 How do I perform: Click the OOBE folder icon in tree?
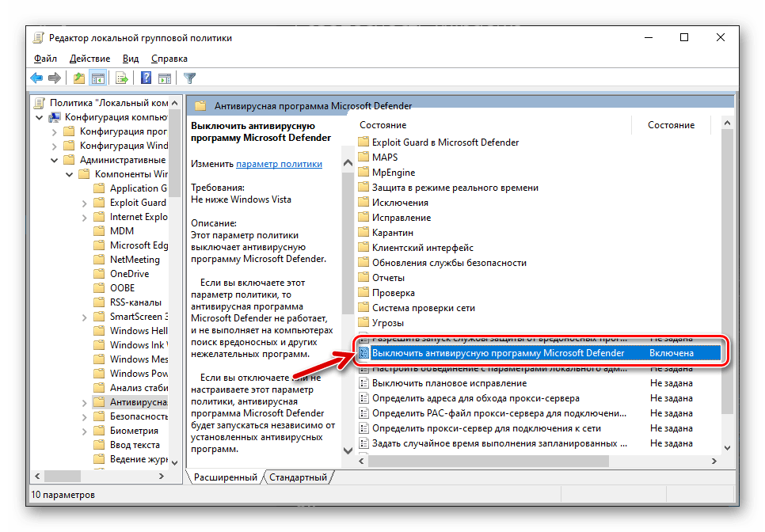(99, 287)
